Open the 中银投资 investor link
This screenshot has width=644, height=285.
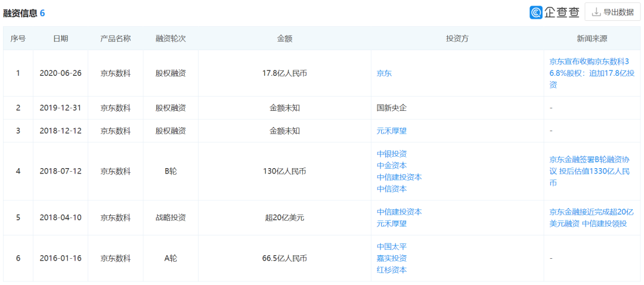[392, 154]
